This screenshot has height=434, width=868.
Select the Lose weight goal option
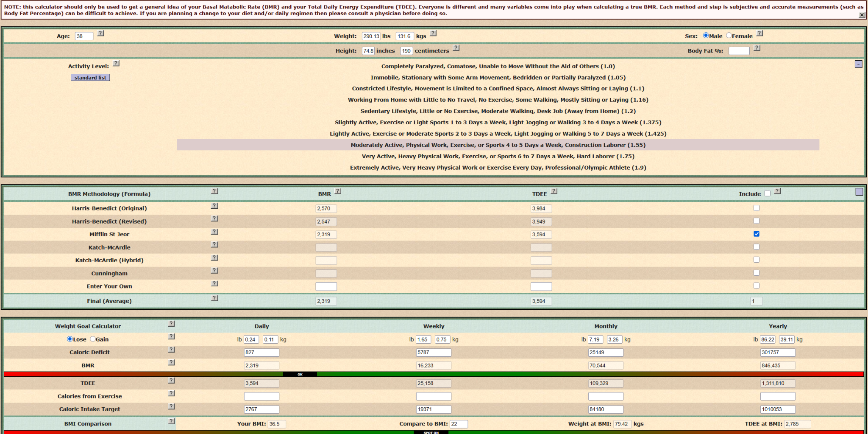coord(70,339)
